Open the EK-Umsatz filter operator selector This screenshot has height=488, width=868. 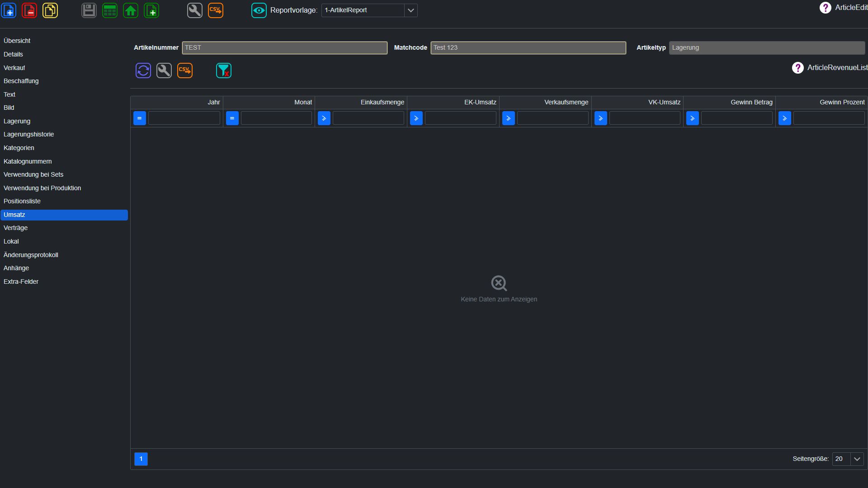point(416,118)
